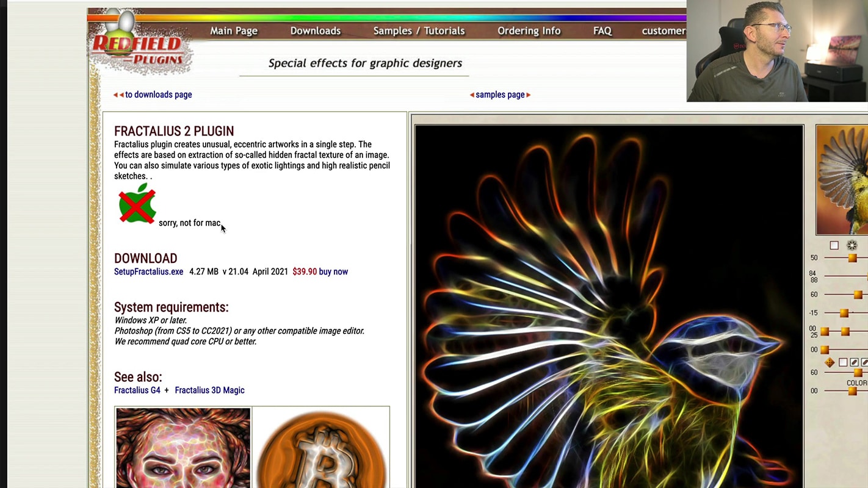Click the '$39.90' price text
The image size is (868, 488).
point(305,271)
